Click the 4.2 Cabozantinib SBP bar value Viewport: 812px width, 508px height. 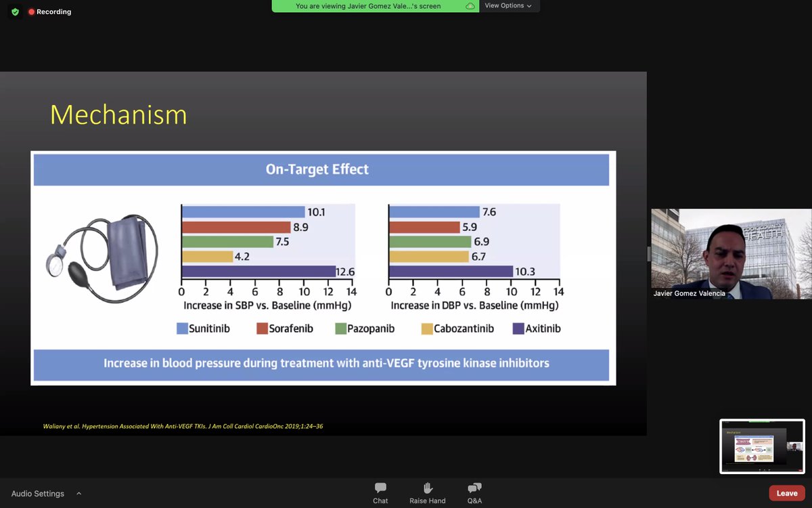pyautogui.click(x=242, y=257)
